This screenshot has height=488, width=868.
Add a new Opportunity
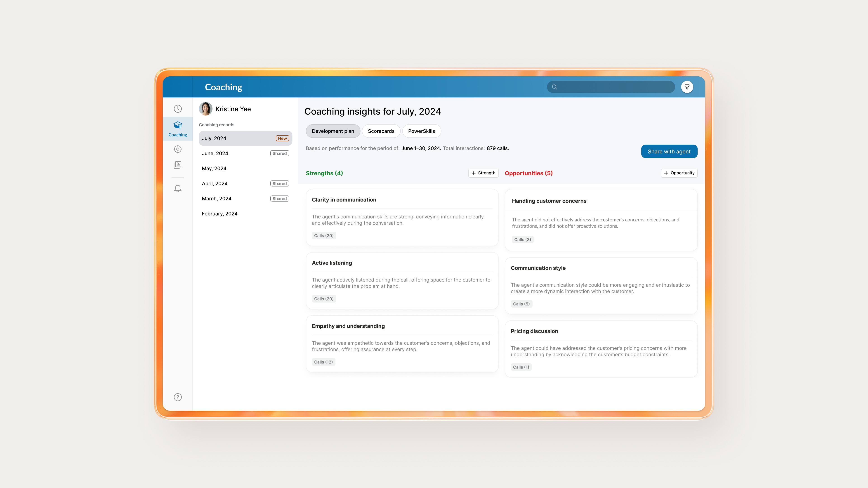[x=679, y=173]
